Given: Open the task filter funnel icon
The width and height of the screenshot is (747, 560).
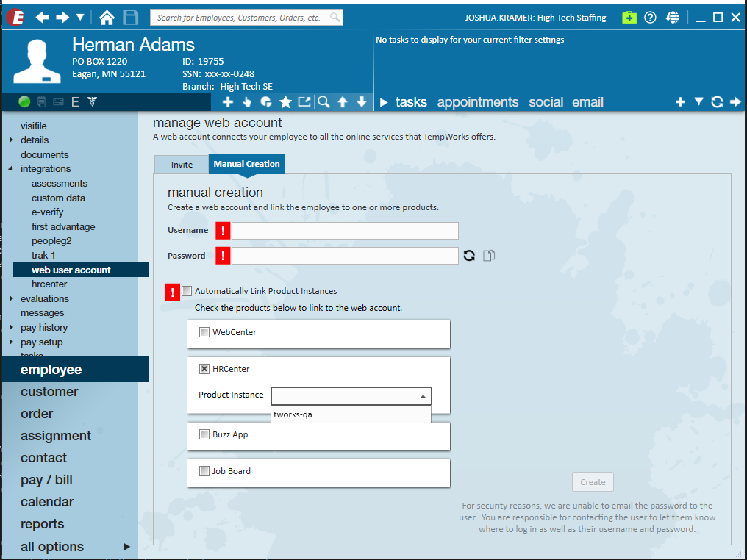Looking at the screenshot, I should click(x=698, y=101).
